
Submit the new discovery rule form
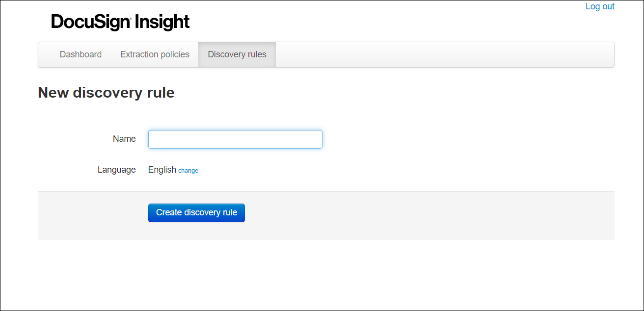click(x=196, y=212)
